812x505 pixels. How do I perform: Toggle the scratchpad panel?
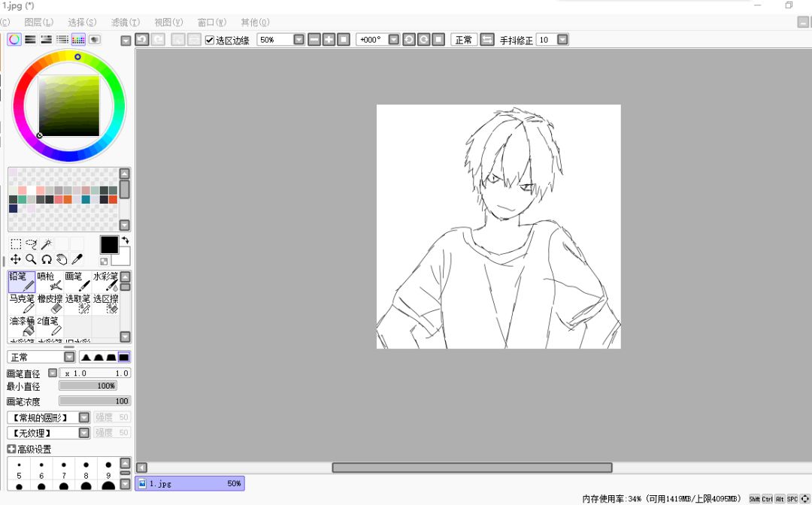[x=94, y=39]
